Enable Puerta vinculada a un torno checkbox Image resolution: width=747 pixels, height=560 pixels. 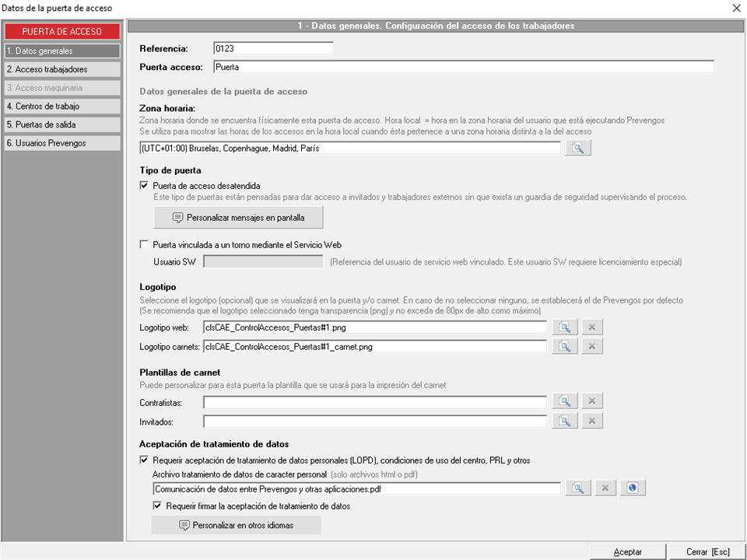pyautogui.click(x=144, y=244)
